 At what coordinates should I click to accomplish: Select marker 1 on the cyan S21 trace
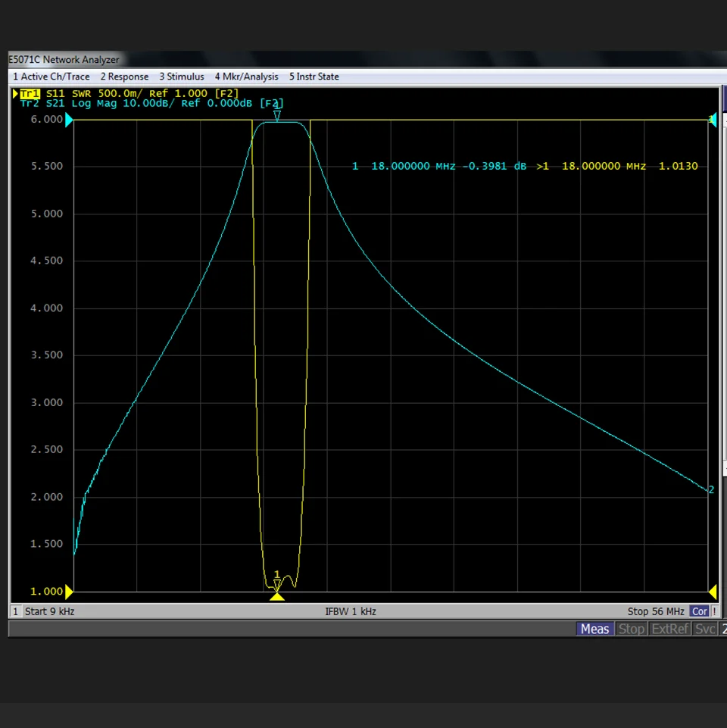point(277,115)
